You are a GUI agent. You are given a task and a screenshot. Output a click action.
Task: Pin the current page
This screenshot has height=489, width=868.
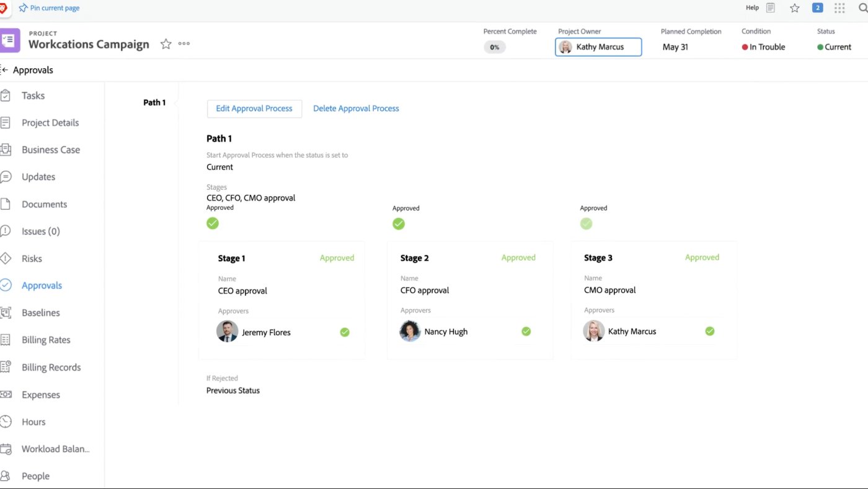click(49, 7)
